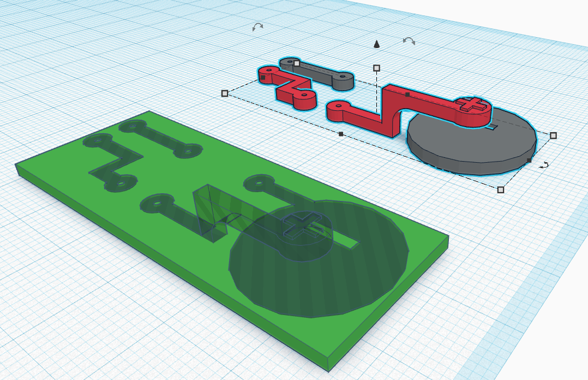588x380 pixels.
Task: Click the white scale handle at the far left
Action: pyautogui.click(x=225, y=94)
